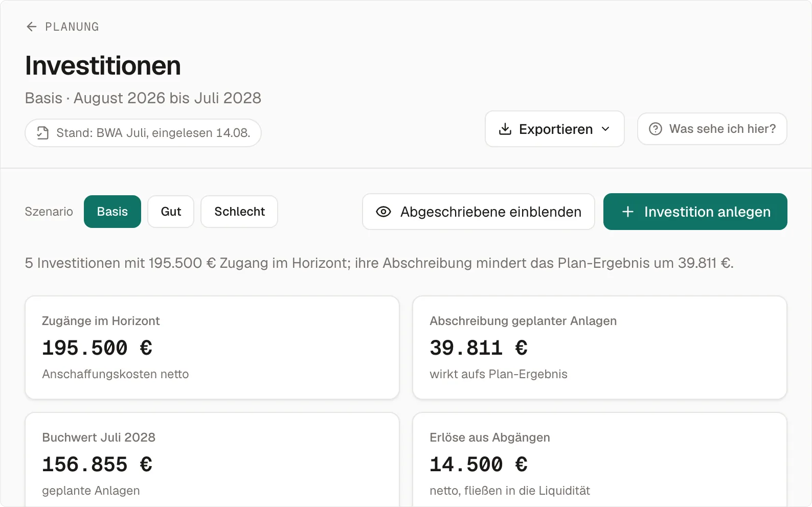812x507 pixels.
Task: Open 'Was sehe ich hier?' help
Action: click(x=712, y=129)
